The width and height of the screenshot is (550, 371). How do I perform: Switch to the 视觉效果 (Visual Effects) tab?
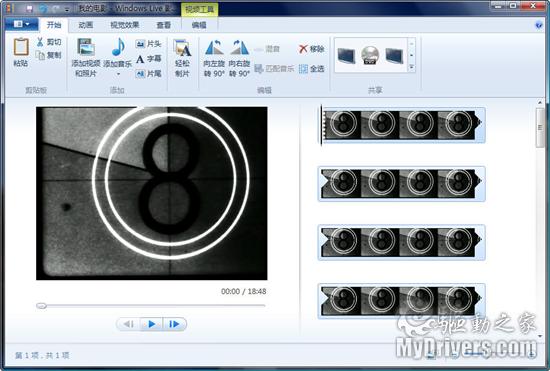coord(125,25)
